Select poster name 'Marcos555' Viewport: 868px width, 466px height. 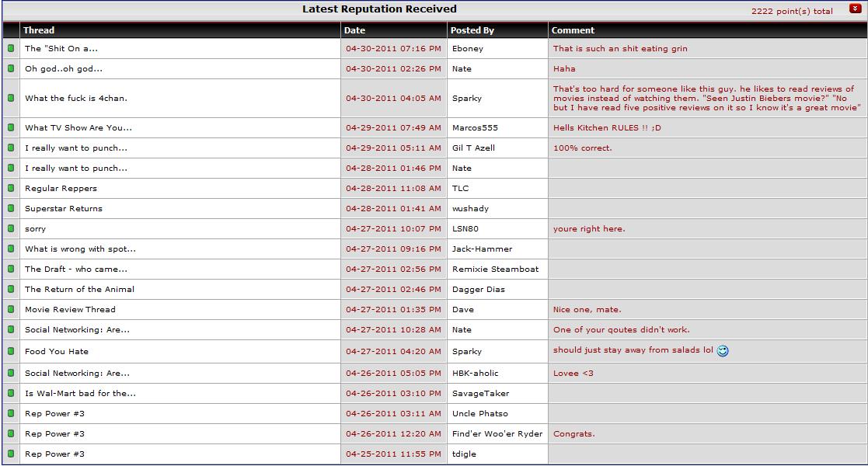click(475, 127)
